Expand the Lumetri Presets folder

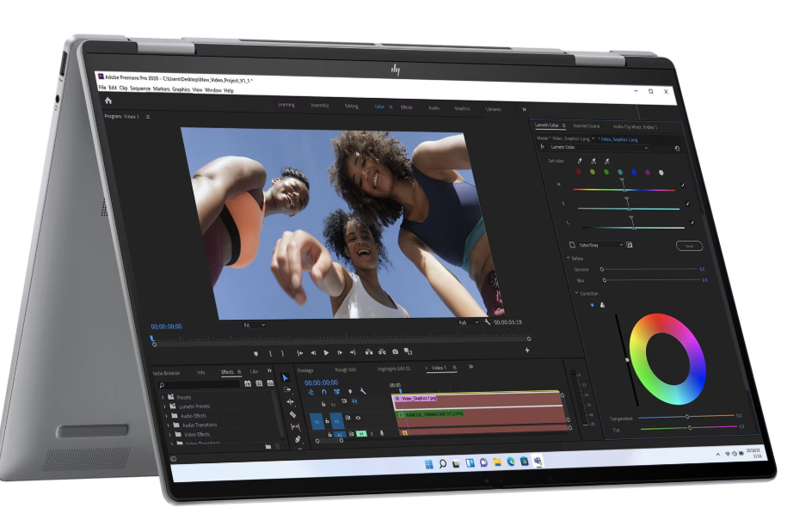click(164, 407)
